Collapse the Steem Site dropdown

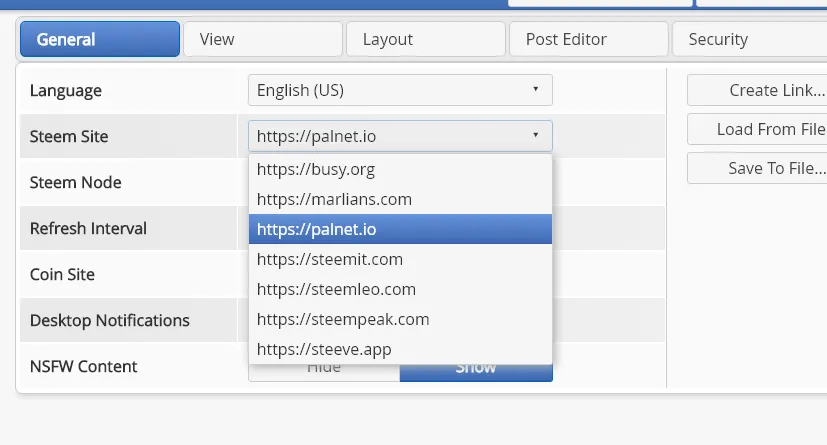[400, 136]
